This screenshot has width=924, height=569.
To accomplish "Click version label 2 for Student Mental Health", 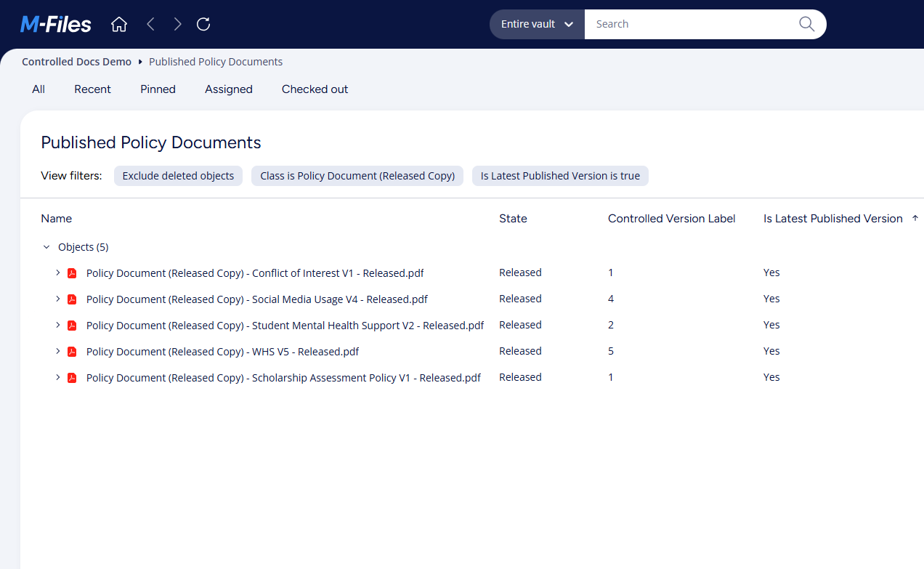I will tap(611, 325).
